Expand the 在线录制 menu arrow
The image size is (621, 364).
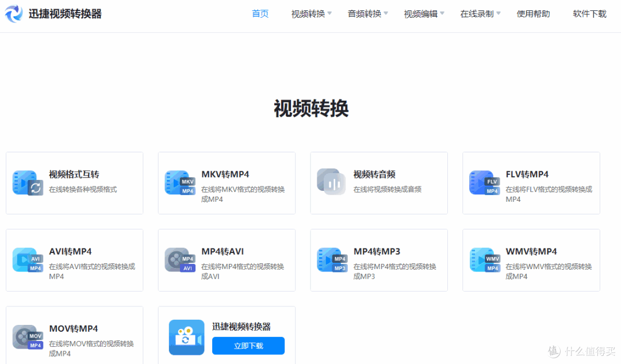coord(498,13)
